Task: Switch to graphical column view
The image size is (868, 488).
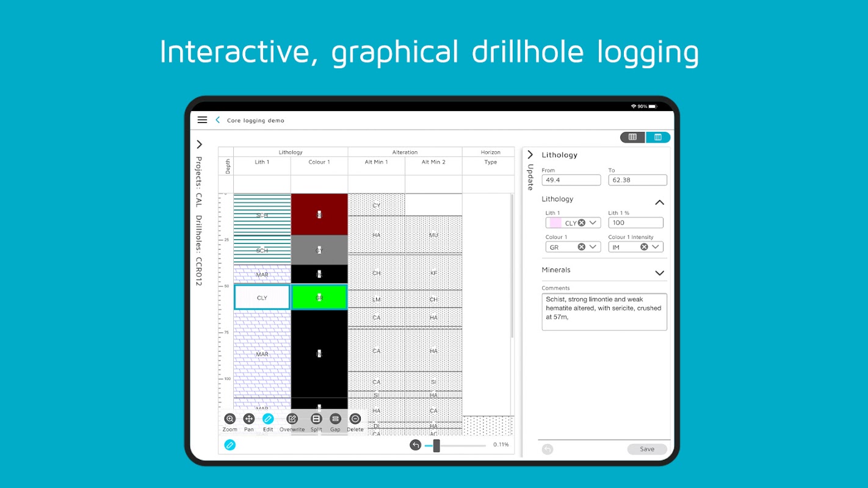Action: pos(658,137)
